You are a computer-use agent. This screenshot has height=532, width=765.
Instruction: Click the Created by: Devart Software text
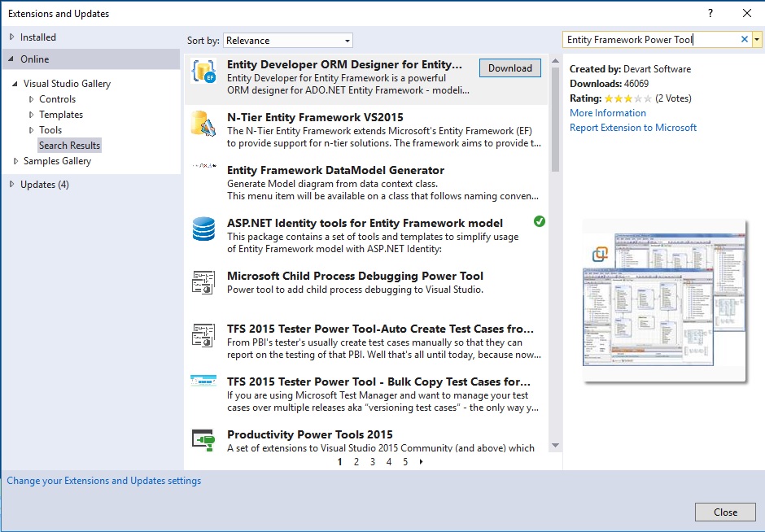[x=630, y=69]
